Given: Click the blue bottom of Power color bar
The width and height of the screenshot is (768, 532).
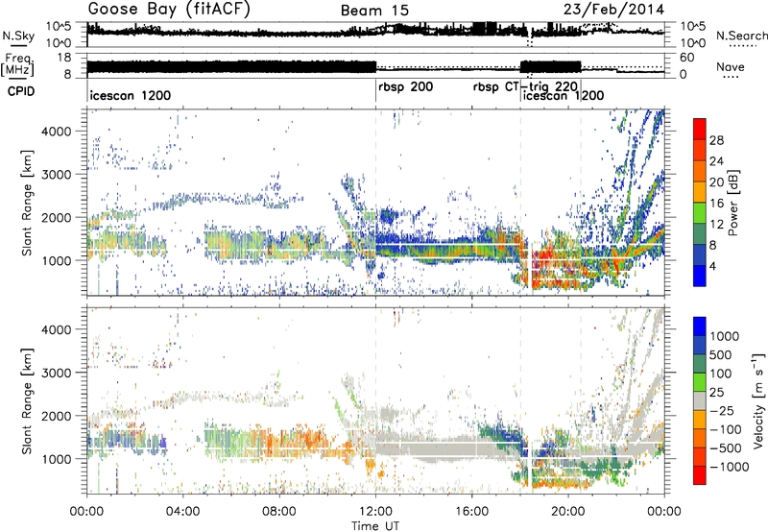Looking at the screenshot, I should pos(700,277).
